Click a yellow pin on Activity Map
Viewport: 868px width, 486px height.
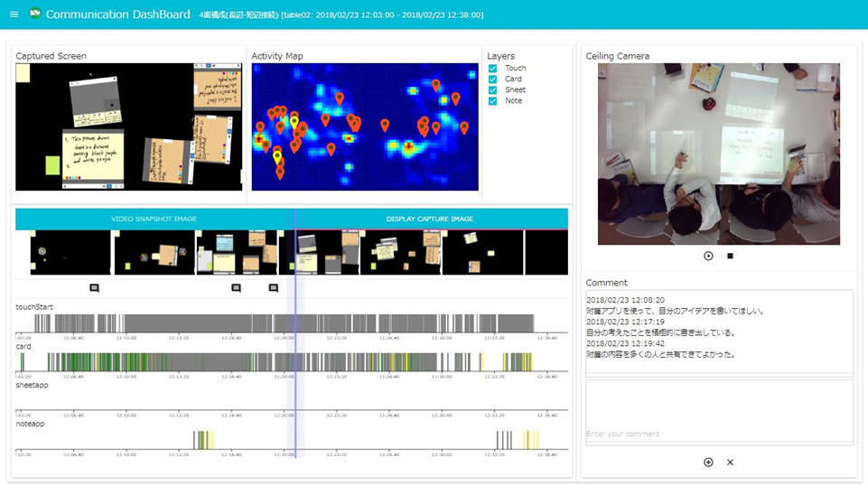point(294,122)
